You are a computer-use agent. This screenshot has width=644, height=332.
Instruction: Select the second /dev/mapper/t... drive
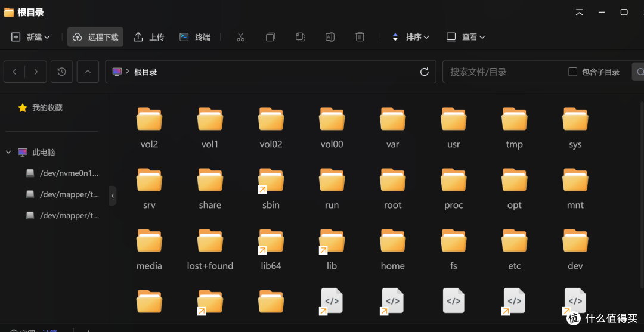click(63, 215)
